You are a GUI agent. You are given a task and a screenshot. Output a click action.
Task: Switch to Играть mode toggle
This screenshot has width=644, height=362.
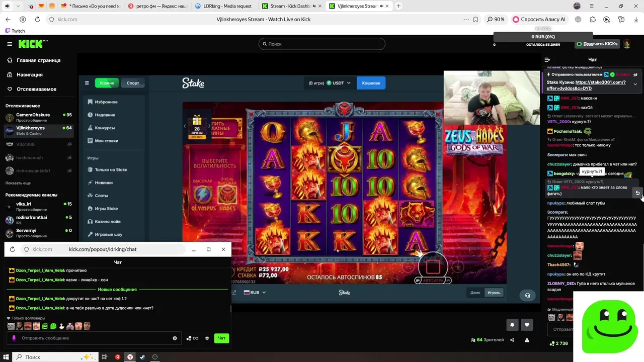[494, 293]
